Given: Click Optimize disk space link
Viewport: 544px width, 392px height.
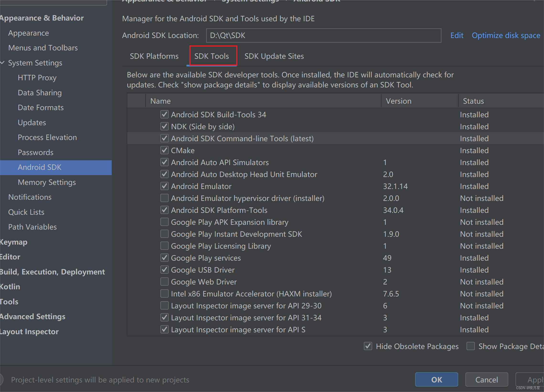Looking at the screenshot, I should 506,36.
